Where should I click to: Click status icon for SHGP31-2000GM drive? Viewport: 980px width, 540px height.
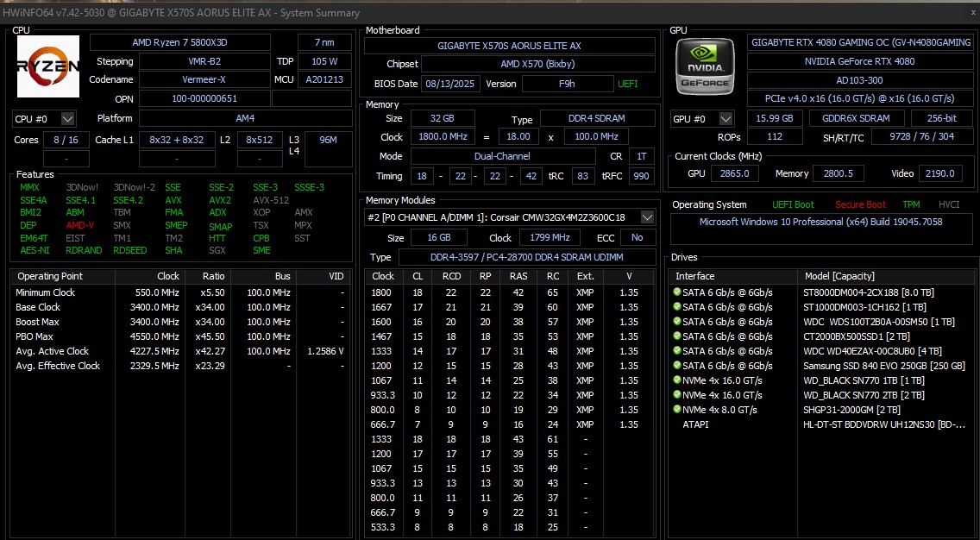click(677, 410)
